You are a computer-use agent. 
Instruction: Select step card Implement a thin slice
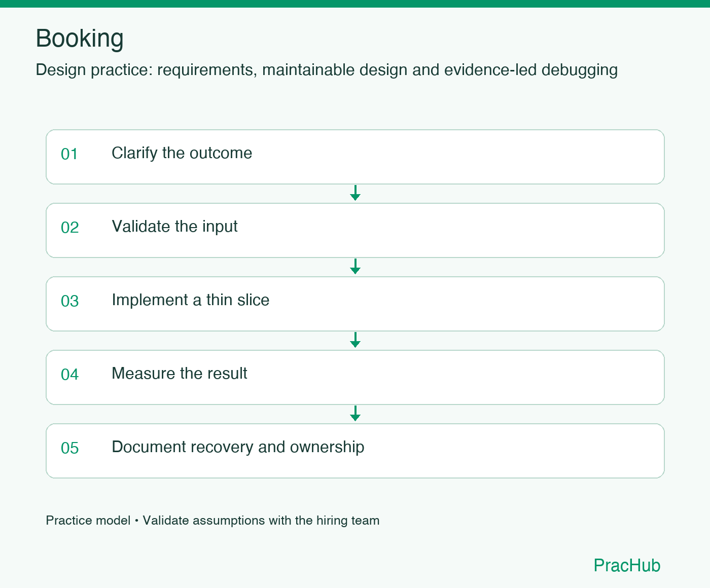[x=355, y=304]
